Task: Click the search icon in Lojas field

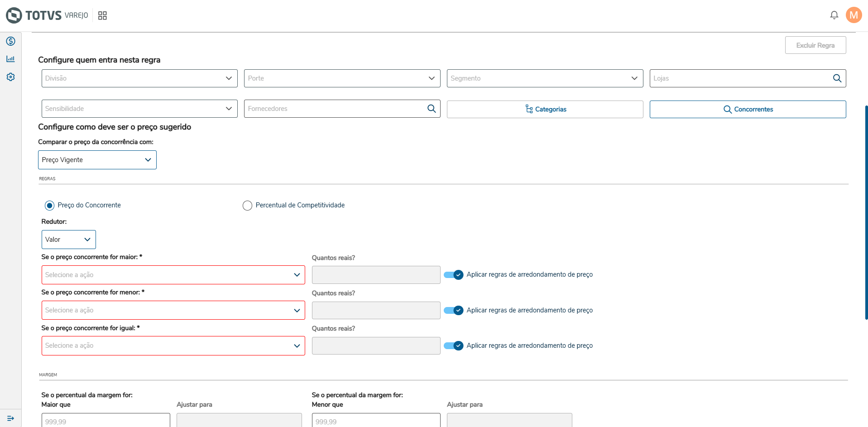Action: coord(837,78)
